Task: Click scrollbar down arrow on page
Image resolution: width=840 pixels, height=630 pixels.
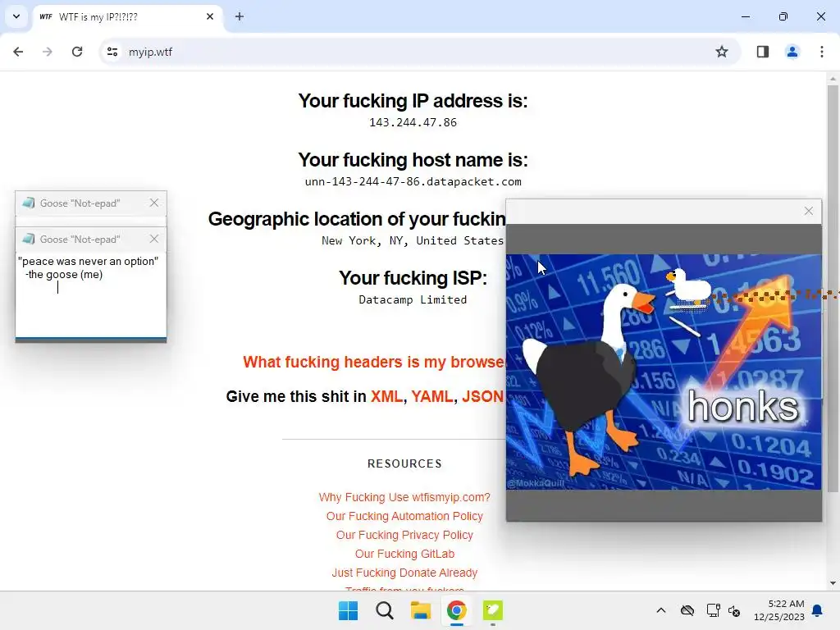Action: (x=833, y=583)
